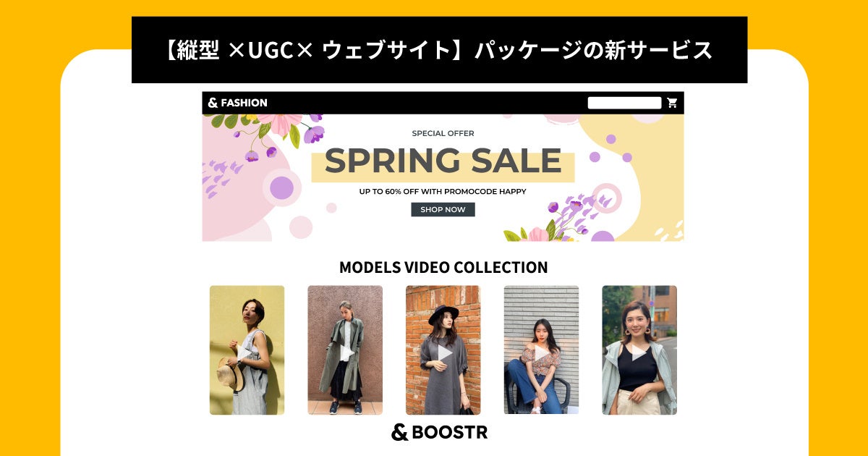
Task: Play the video of model in black top
Action: click(x=639, y=352)
